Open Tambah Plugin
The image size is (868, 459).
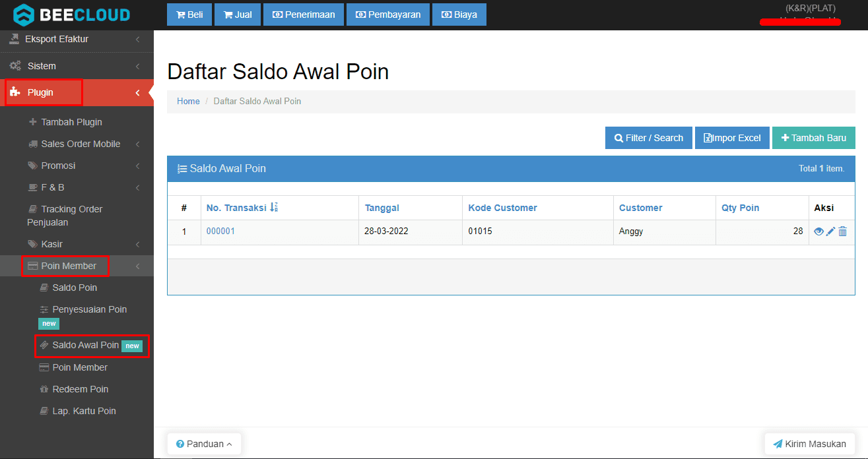coord(71,122)
